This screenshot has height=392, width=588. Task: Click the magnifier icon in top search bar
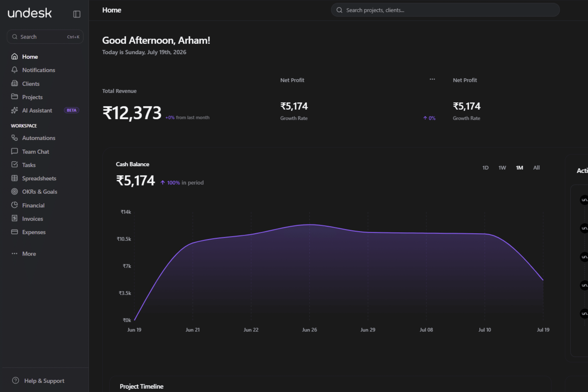pos(339,10)
